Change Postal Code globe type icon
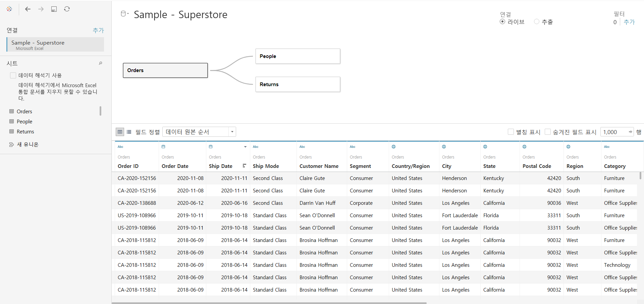The height and width of the screenshot is (304, 644). tap(525, 146)
